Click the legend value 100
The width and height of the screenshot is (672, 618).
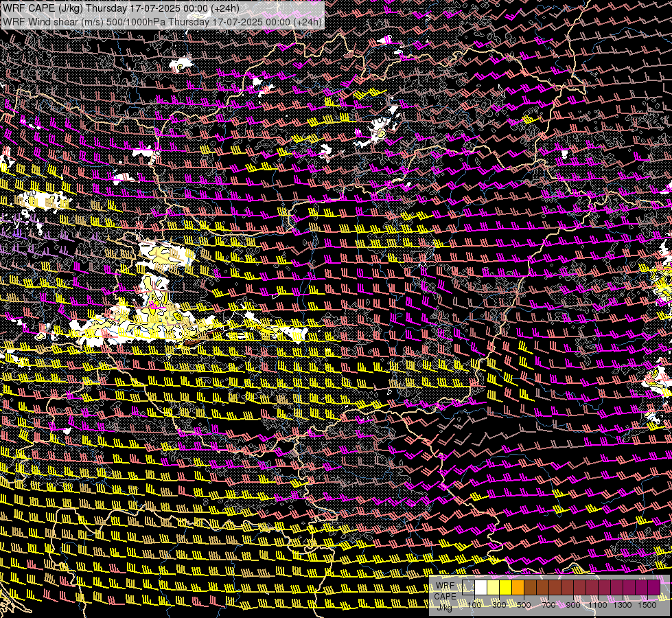pos(474,605)
